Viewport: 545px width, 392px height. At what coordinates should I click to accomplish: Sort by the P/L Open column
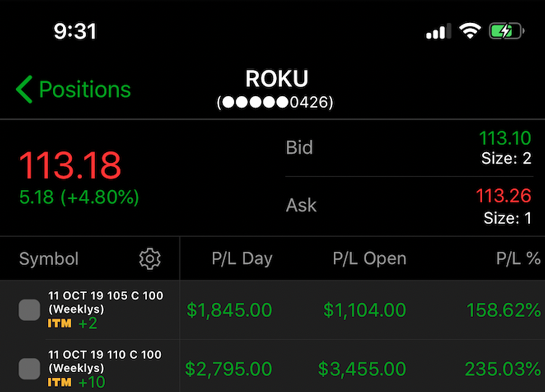pos(369,259)
